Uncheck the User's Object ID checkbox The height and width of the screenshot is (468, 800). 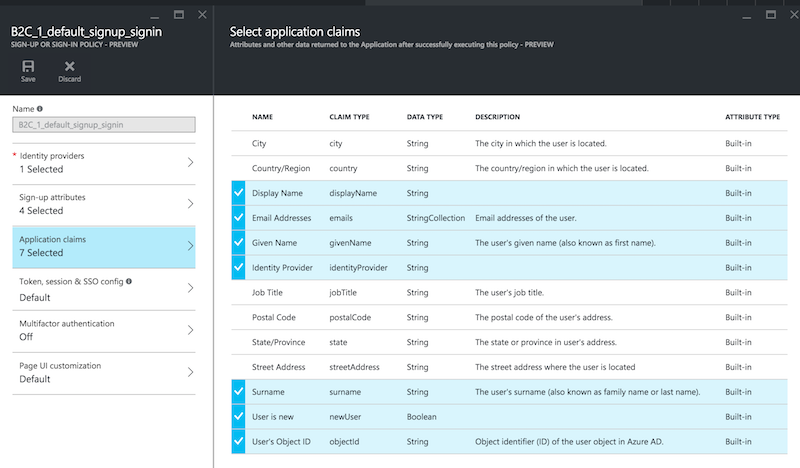click(238, 441)
